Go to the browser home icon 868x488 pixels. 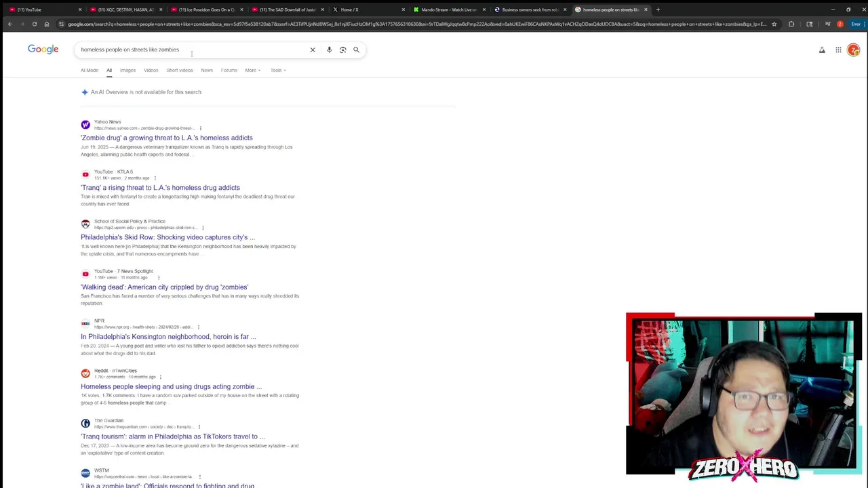(46, 24)
